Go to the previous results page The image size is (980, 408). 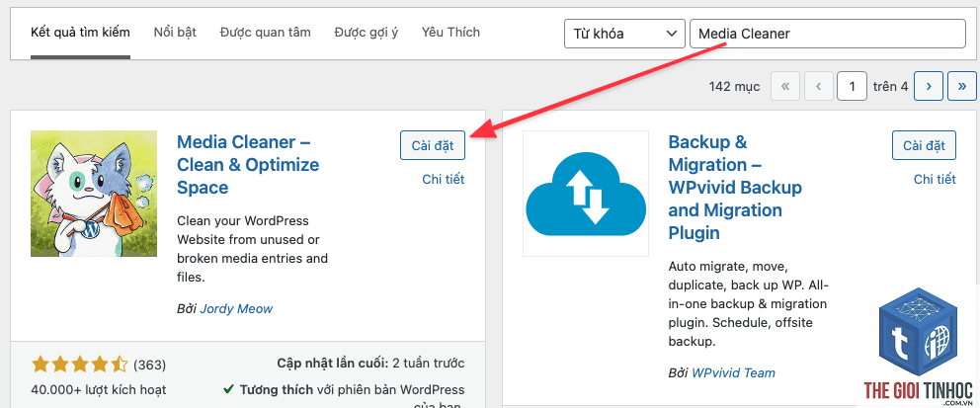pyautogui.click(x=819, y=86)
